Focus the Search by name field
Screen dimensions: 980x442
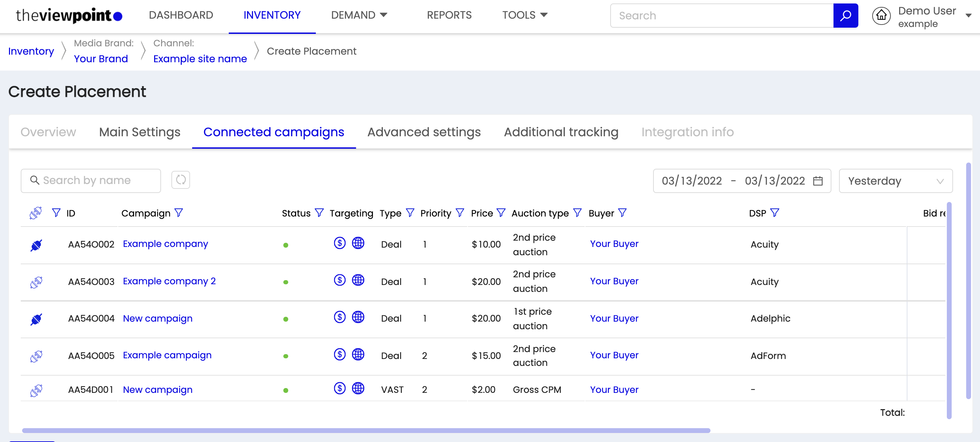(91, 181)
